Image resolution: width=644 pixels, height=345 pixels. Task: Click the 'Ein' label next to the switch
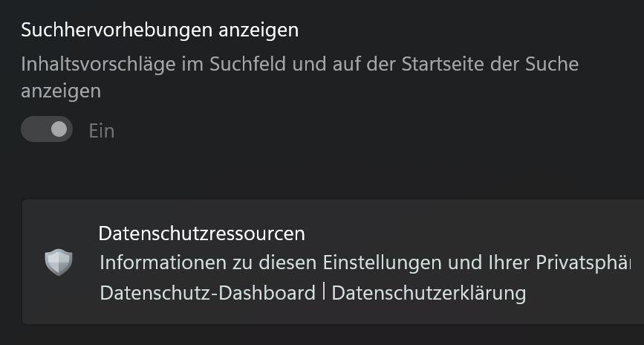[x=102, y=131]
